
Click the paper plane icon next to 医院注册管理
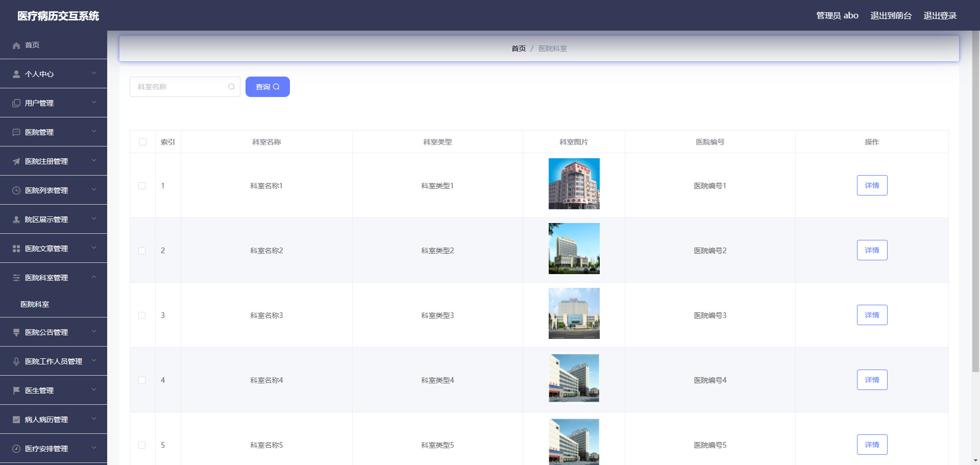[16, 161]
